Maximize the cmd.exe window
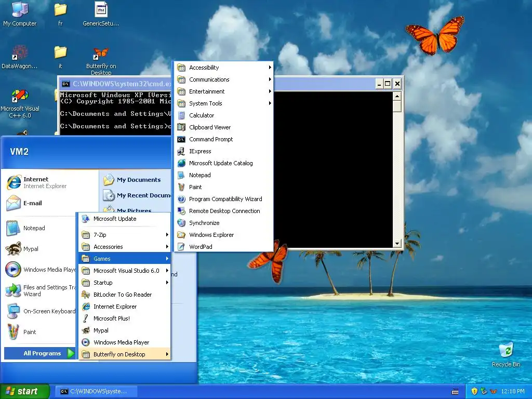 click(x=388, y=84)
